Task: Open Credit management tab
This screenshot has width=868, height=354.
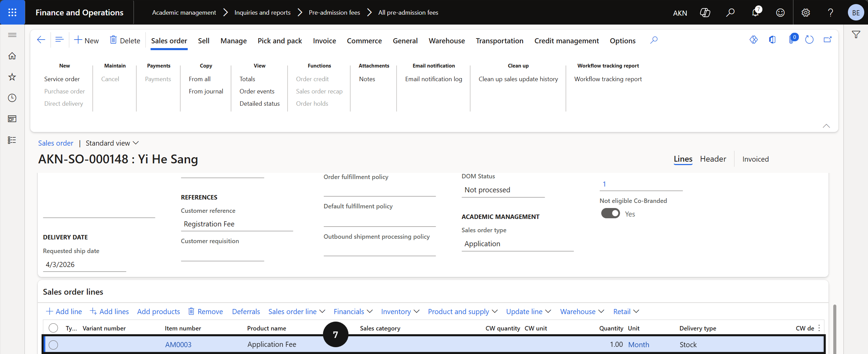Action: click(x=567, y=41)
